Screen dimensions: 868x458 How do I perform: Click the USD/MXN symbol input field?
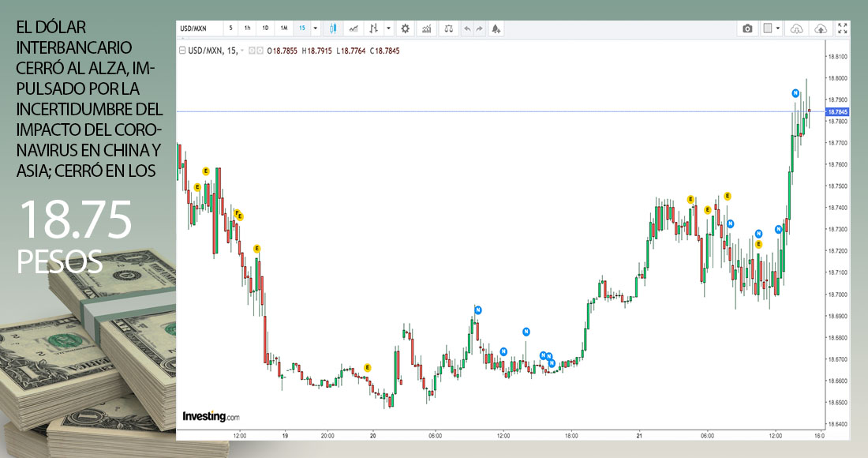(199, 28)
